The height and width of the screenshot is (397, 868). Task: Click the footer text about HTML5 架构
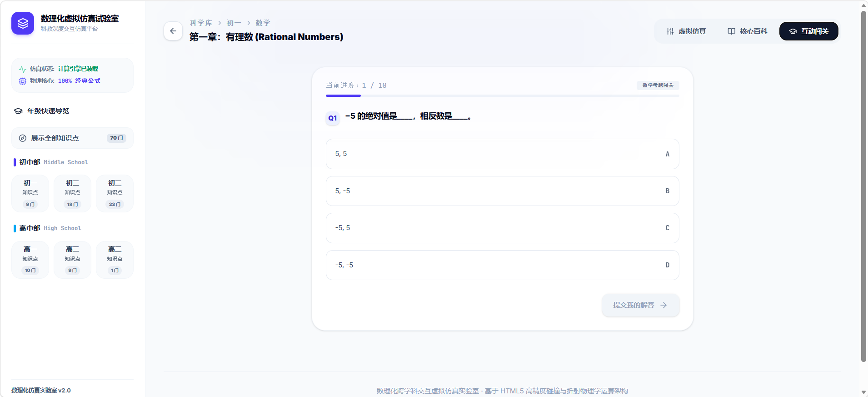[502, 391]
